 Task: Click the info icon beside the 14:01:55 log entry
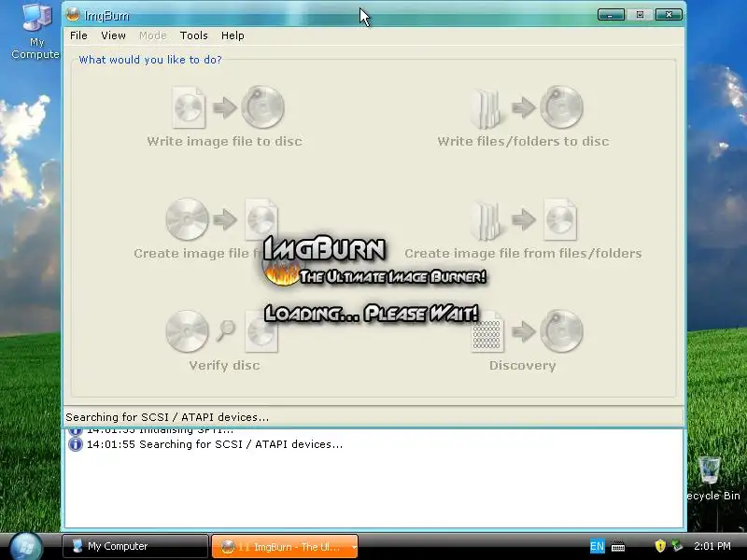(x=76, y=444)
